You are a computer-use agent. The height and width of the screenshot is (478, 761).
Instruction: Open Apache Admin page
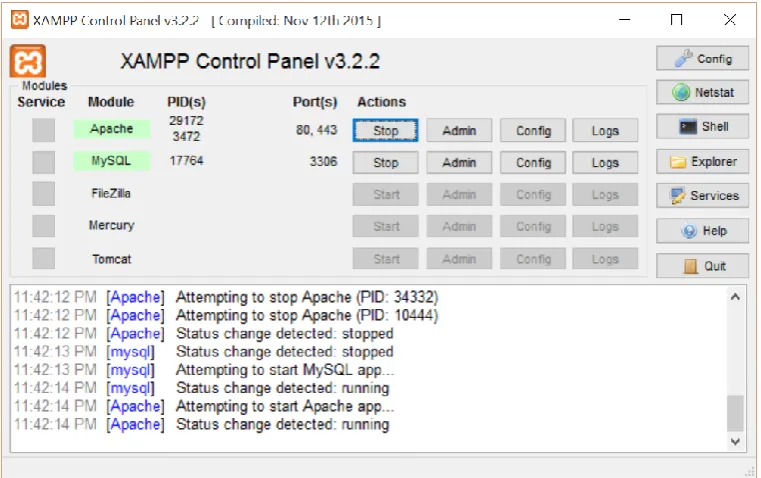click(459, 131)
